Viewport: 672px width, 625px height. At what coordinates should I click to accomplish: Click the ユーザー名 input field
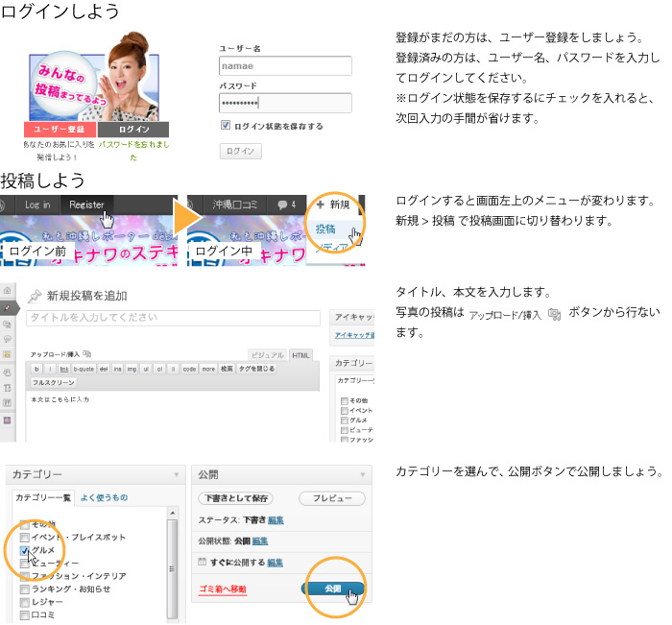pos(285,66)
